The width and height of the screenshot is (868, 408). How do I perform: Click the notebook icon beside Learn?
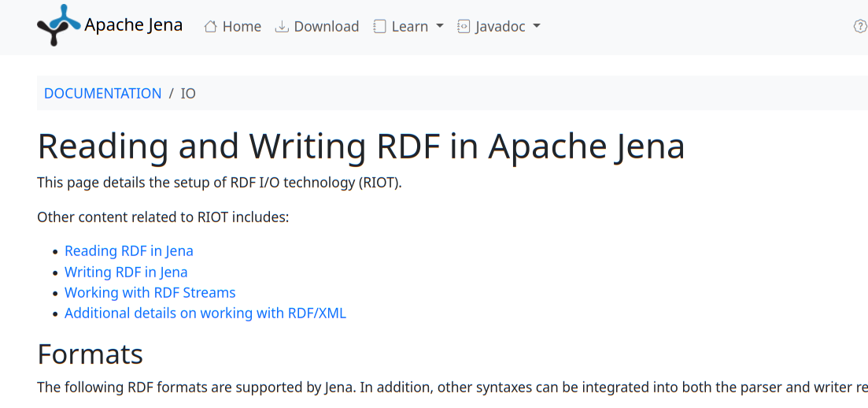379,26
